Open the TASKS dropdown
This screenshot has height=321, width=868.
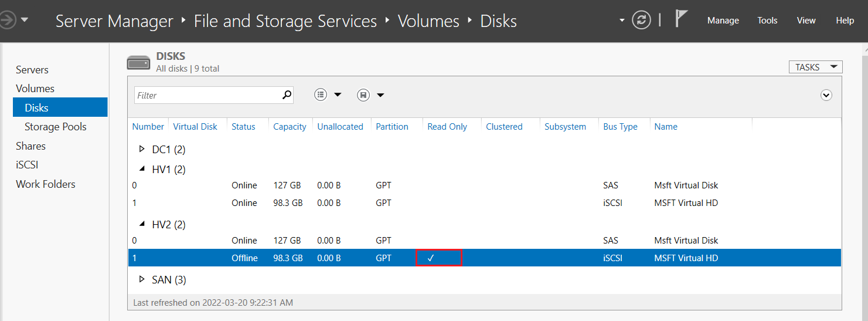tap(815, 67)
